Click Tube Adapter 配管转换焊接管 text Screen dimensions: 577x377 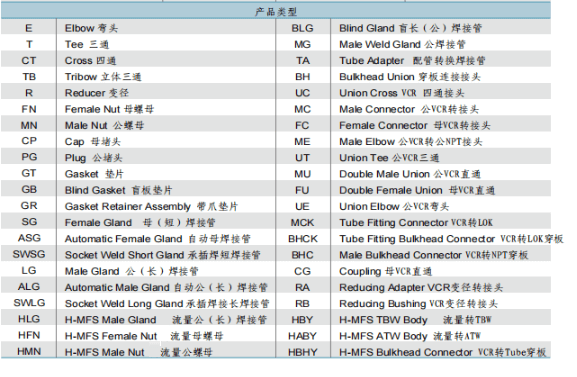(x=412, y=61)
